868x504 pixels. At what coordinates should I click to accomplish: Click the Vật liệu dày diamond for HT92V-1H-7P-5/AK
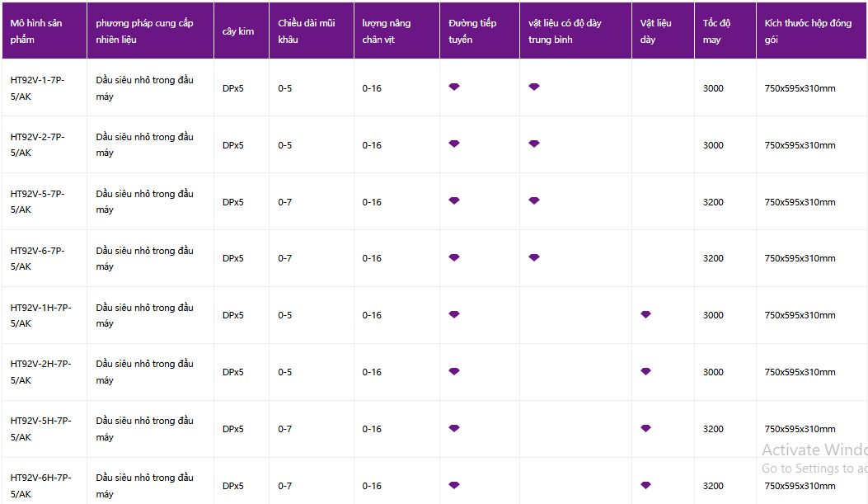[645, 314]
